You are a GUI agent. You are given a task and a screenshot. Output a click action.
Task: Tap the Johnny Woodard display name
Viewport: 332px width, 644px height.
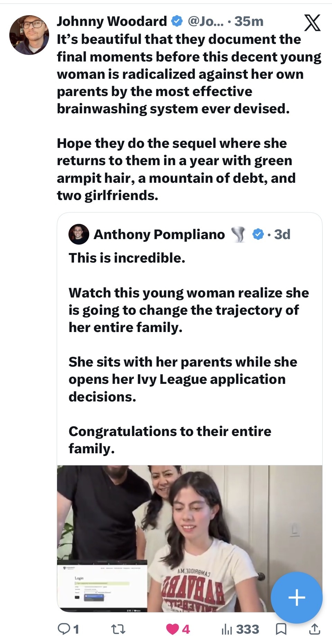(112, 21)
